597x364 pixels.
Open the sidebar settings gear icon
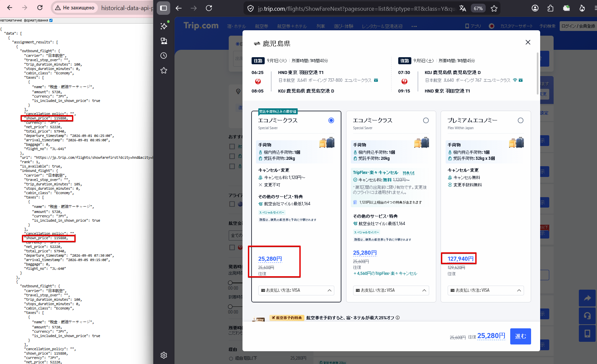point(164,355)
